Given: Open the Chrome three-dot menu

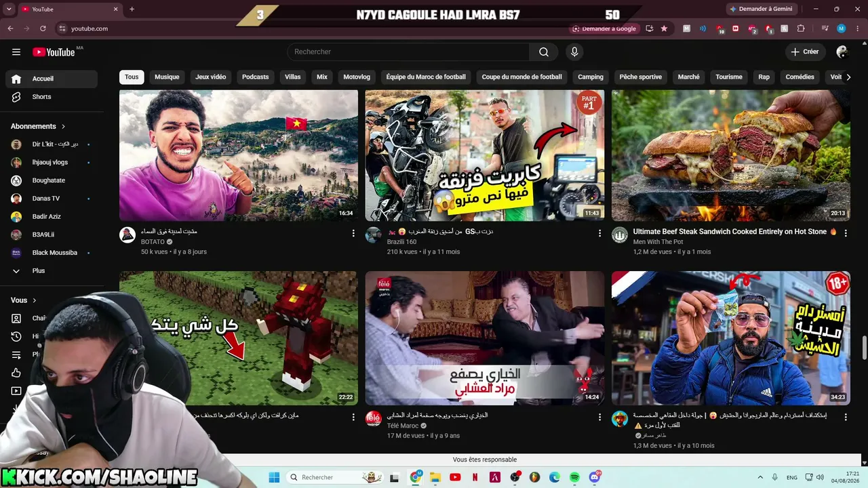Looking at the screenshot, I should tap(858, 28).
